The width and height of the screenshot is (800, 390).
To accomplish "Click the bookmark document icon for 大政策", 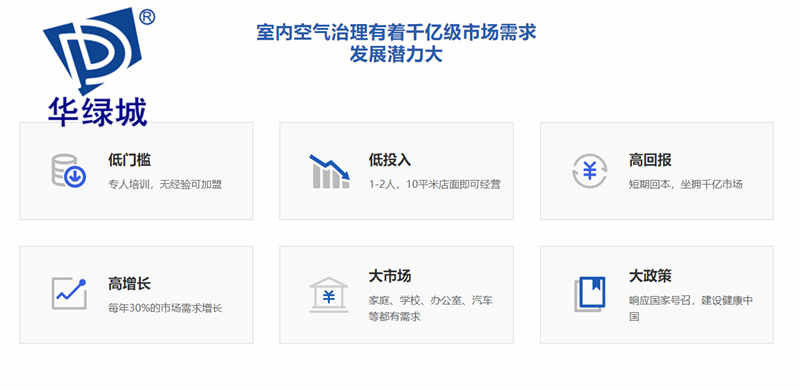I will [x=590, y=295].
